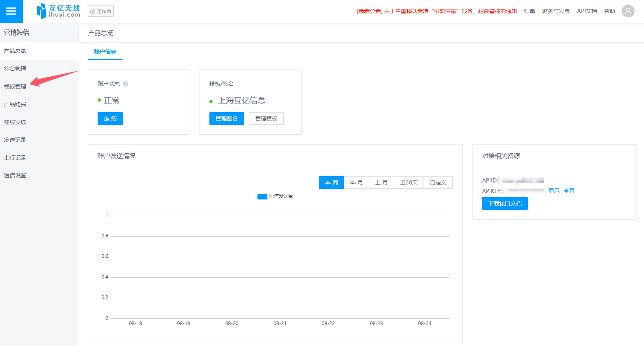Open 签名管理 in the sidebar

coord(15,69)
